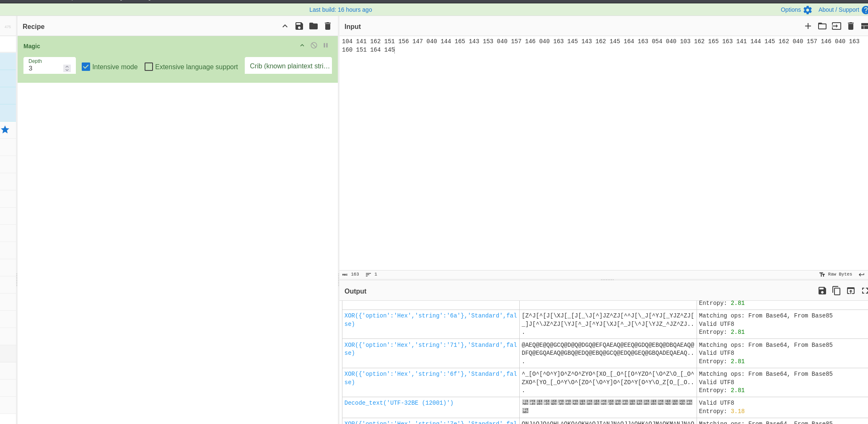Save output to file icon
The image size is (868, 424).
click(x=822, y=291)
